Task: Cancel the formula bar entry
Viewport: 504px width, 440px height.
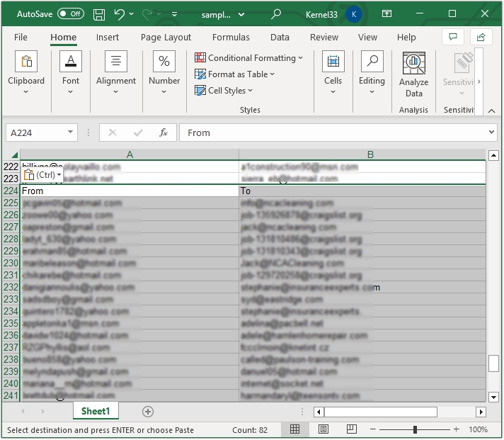Action: point(113,132)
